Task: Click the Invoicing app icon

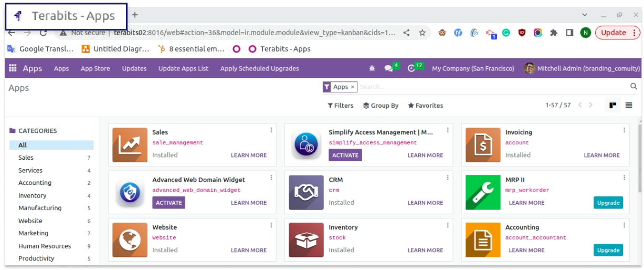Action: coord(483,145)
